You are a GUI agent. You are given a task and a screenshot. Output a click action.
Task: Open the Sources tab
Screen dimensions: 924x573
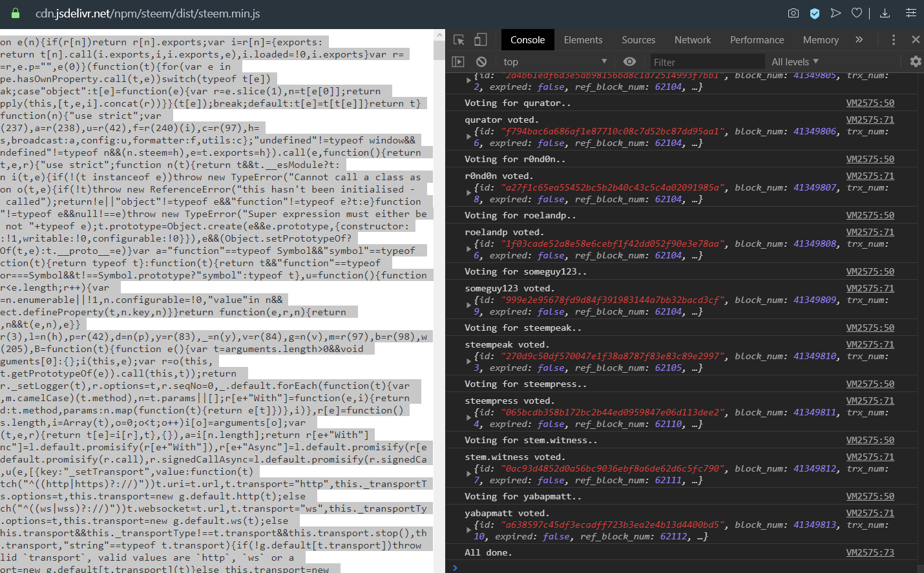coord(638,40)
